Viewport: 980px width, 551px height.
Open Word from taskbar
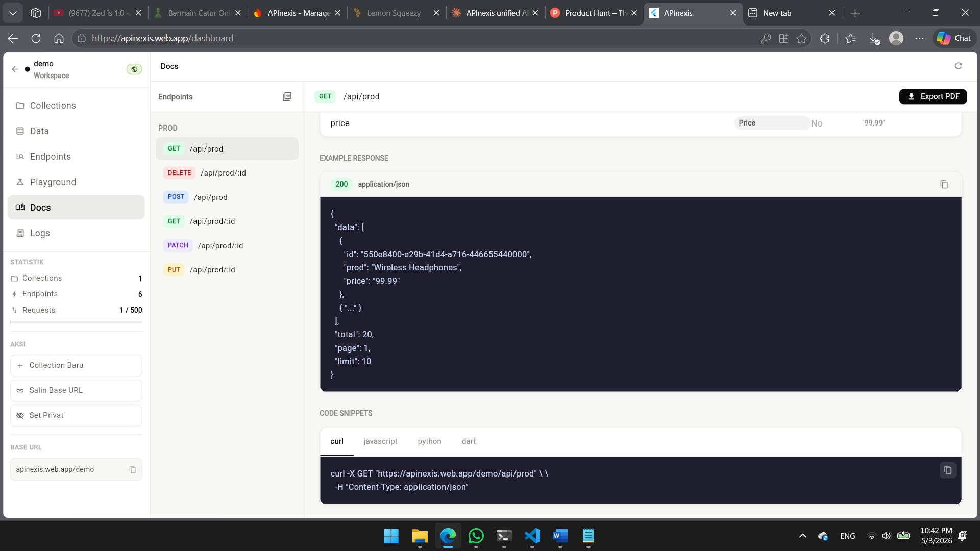coord(560,536)
